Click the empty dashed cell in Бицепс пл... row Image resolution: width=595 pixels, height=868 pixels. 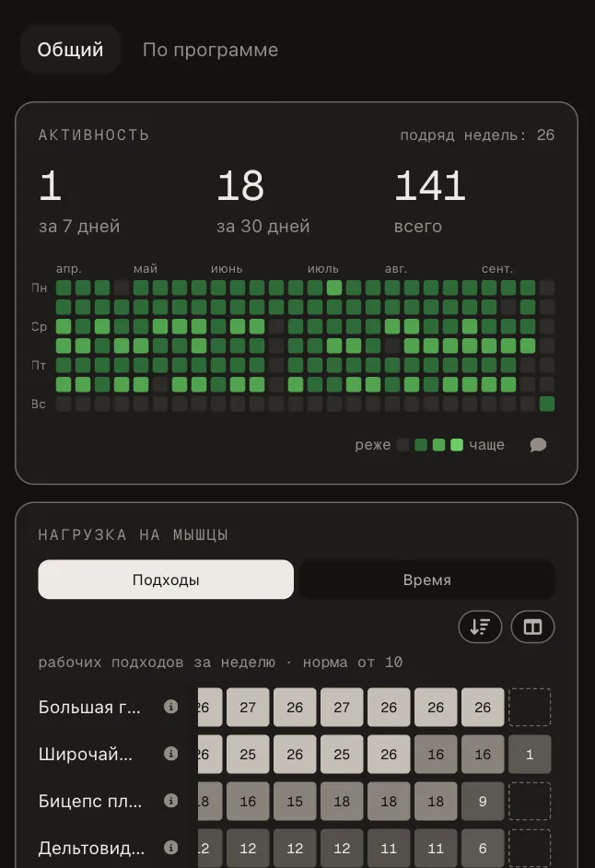point(530,801)
